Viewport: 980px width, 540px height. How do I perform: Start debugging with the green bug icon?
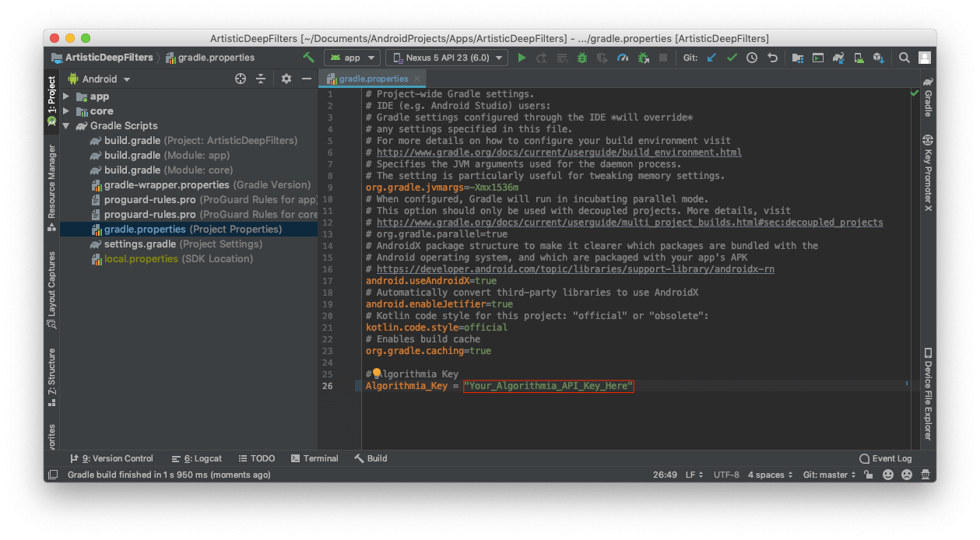(581, 58)
